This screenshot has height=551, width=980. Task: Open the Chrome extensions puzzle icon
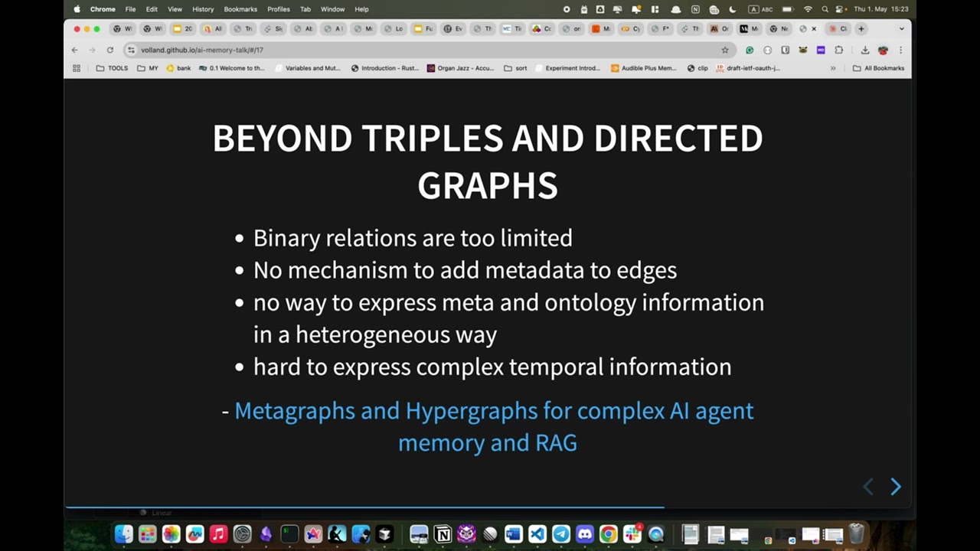click(x=838, y=50)
